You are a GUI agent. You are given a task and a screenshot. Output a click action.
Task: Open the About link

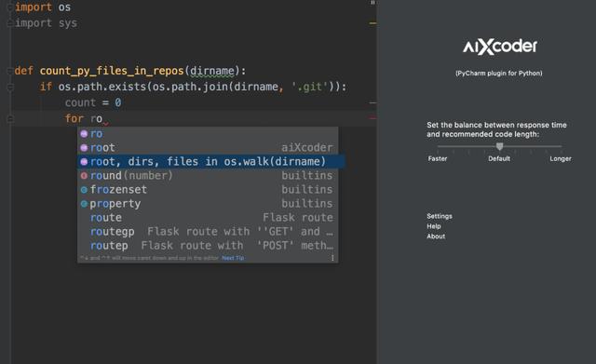click(x=436, y=236)
